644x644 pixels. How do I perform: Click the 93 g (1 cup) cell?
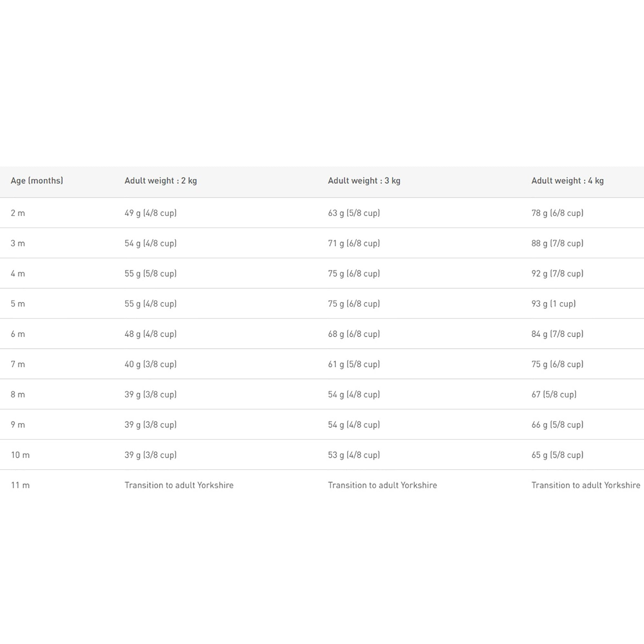[553, 304]
